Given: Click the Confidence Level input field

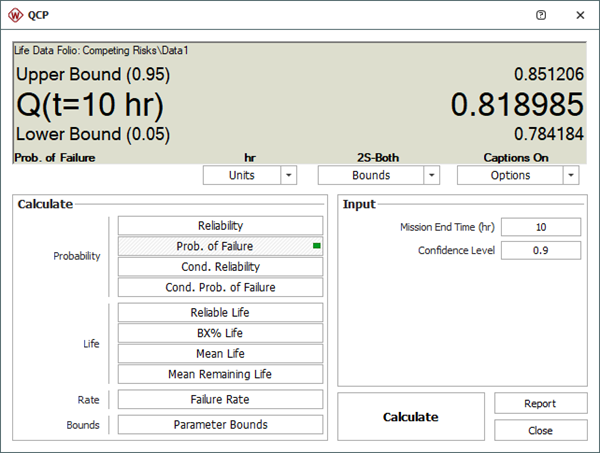Looking at the screenshot, I should pyautogui.click(x=541, y=250).
